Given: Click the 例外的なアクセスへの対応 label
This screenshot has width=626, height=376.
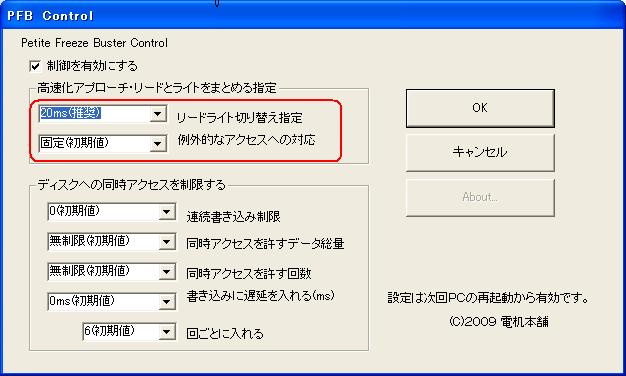Looking at the screenshot, I should coord(246,140).
